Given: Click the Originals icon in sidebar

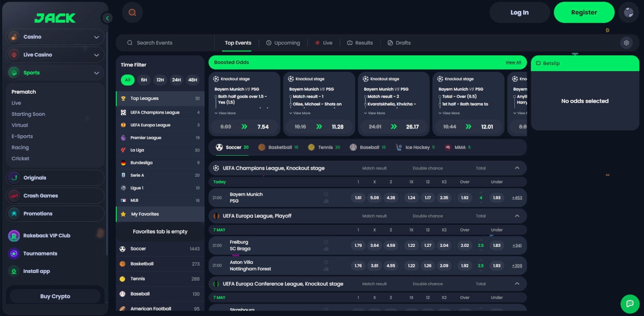Looking at the screenshot, I should [x=14, y=178].
